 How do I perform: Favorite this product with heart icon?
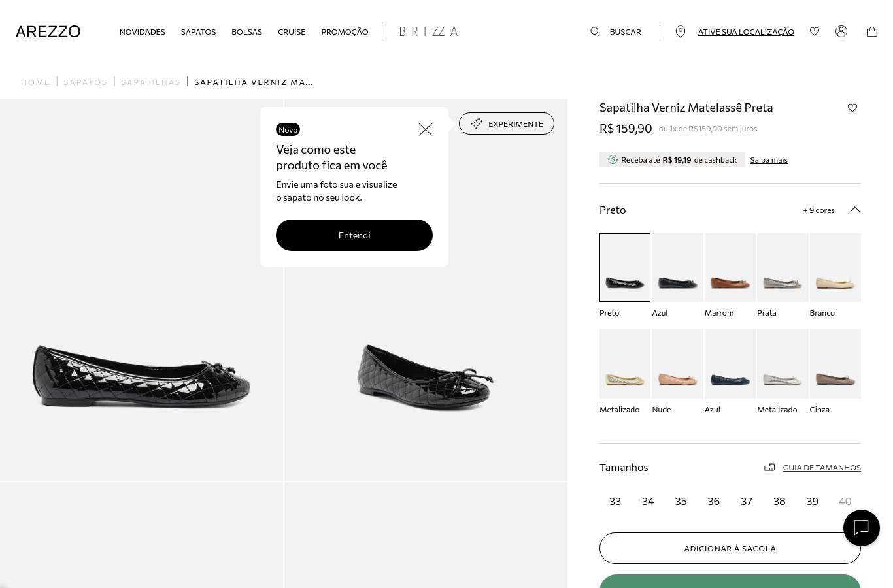tap(852, 108)
